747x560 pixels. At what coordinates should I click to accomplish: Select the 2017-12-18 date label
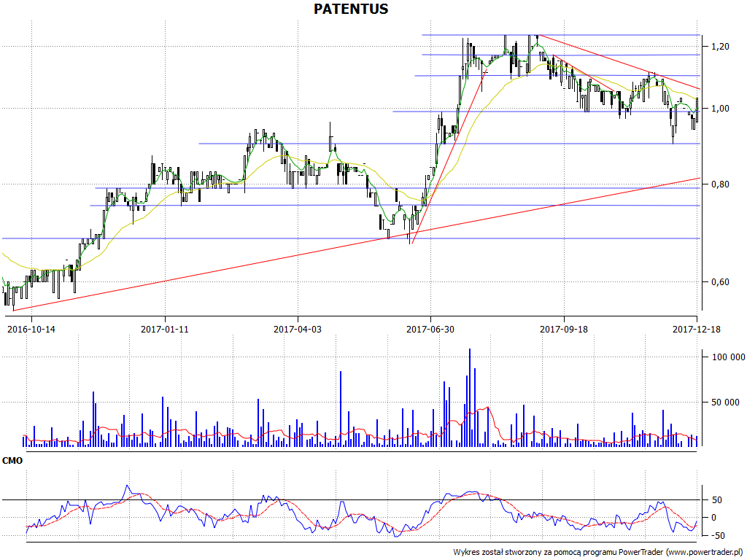click(x=697, y=329)
